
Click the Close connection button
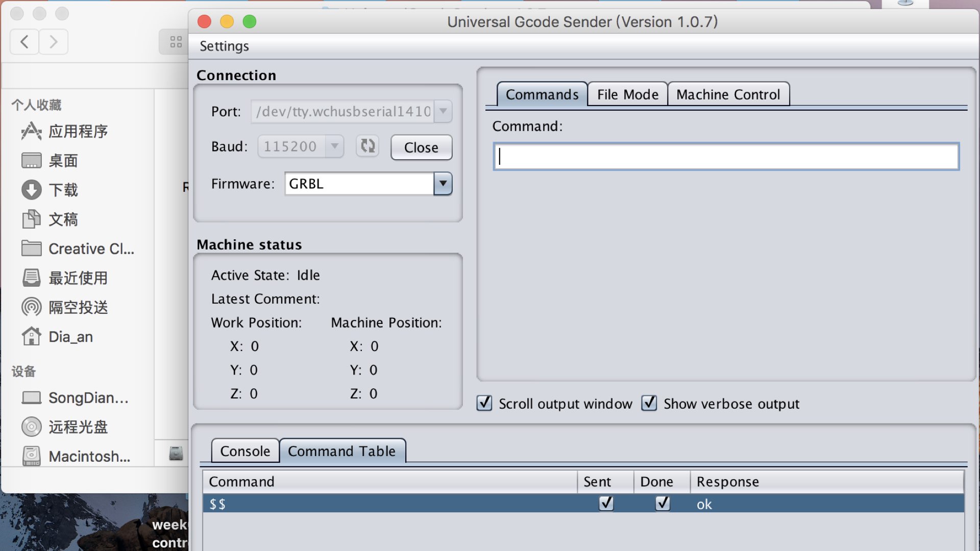click(x=421, y=147)
